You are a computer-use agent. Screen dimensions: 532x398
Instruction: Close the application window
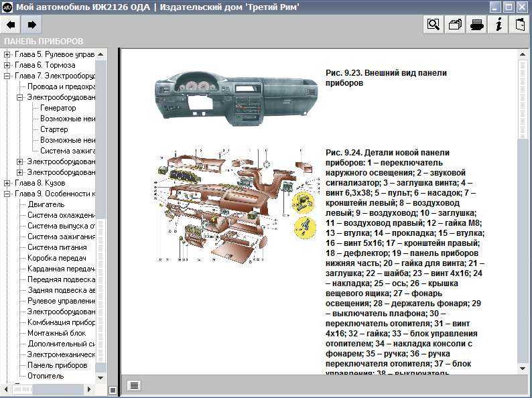pos(521,7)
